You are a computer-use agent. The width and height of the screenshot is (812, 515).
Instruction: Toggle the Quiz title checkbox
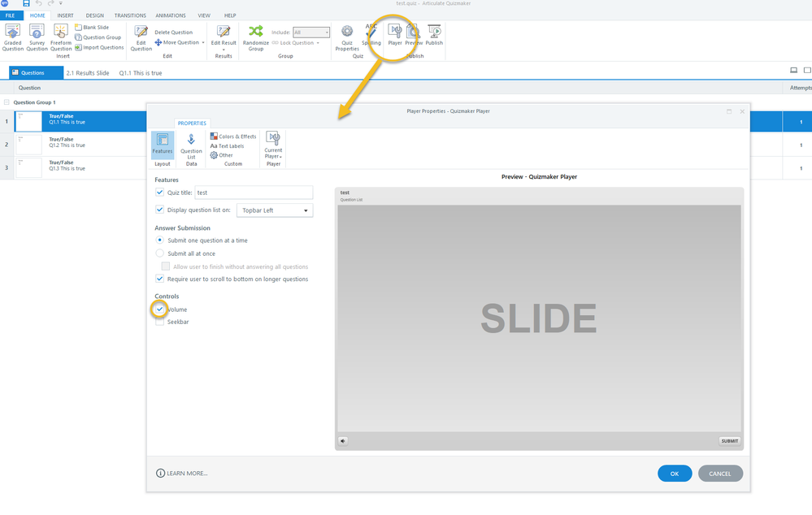tap(159, 192)
